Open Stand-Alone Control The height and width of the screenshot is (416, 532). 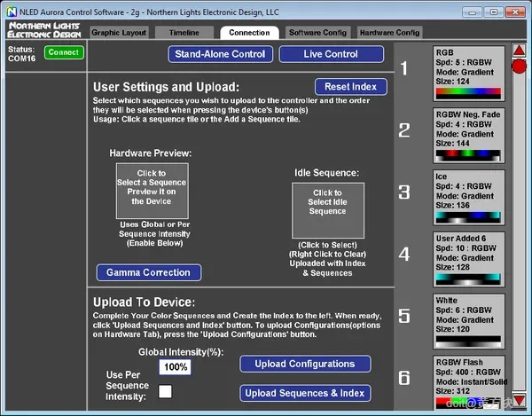pyautogui.click(x=220, y=54)
